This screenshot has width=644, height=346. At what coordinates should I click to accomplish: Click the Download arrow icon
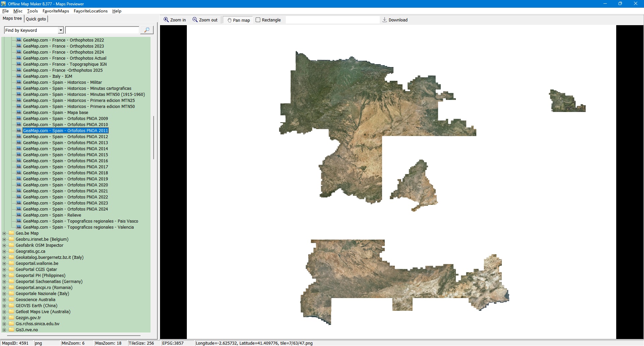(385, 20)
